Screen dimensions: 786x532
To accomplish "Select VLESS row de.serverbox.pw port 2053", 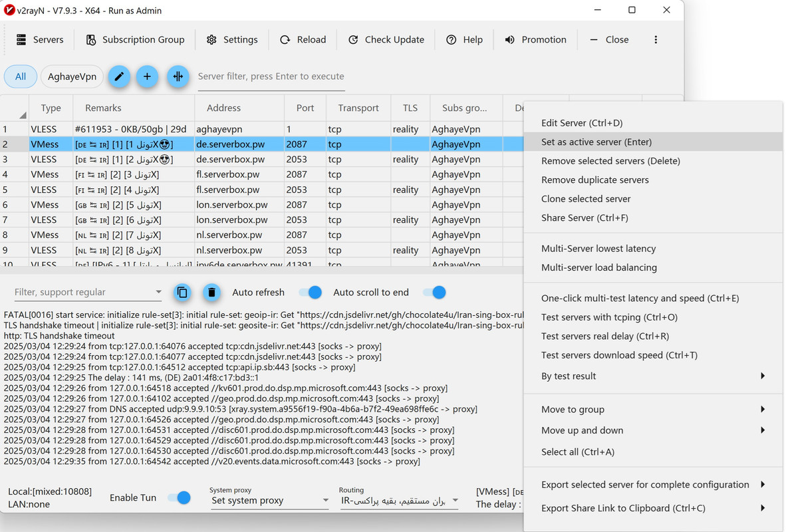I will (261, 160).
